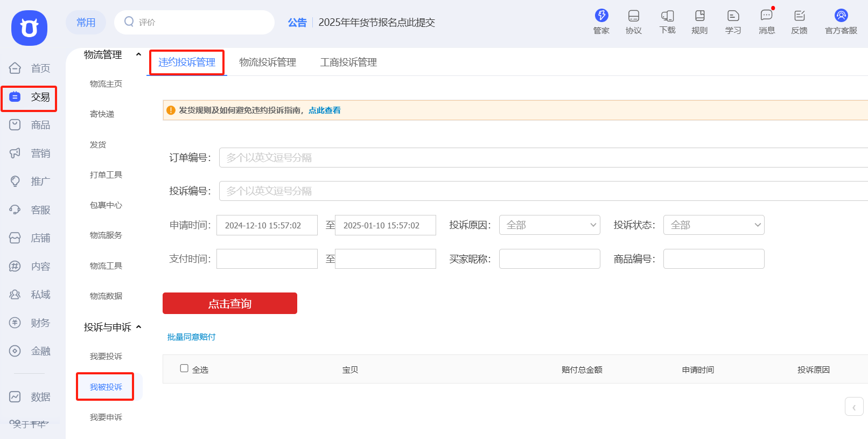Select 交易 in the left sidebar
The height and width of the screenshot is (439, 868).
click(30, 97)
